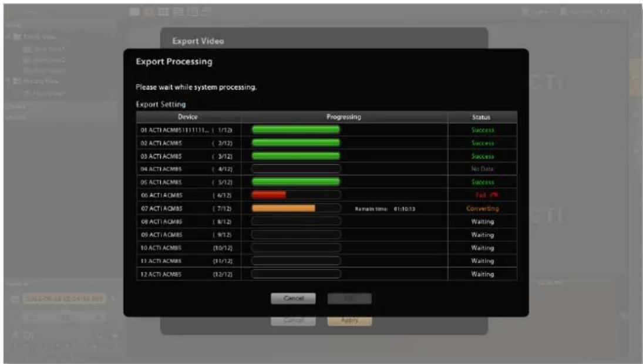This screenshot has width=643, height=364.
Task: Click the Export Setting label
Action: (x=161, y=104)
